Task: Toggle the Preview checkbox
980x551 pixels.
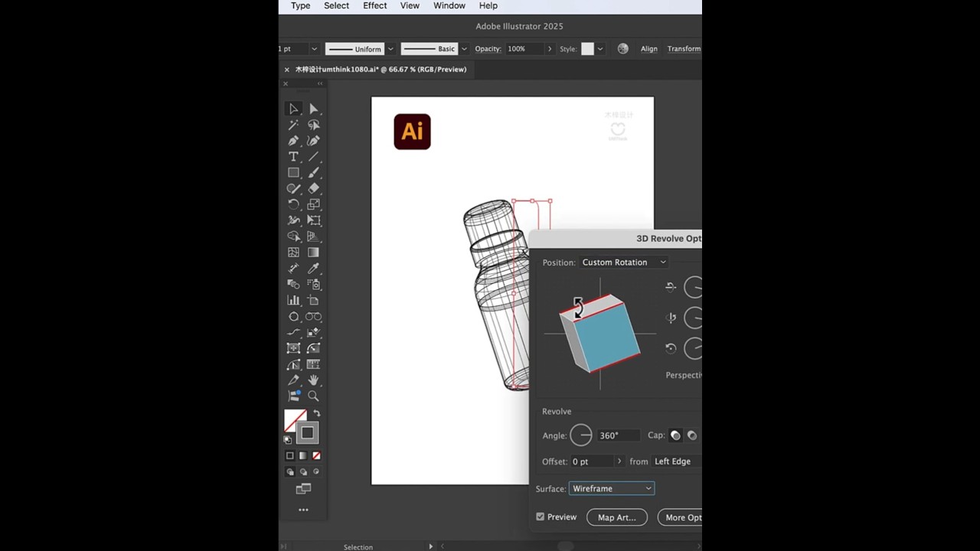Action: point(541,517)
